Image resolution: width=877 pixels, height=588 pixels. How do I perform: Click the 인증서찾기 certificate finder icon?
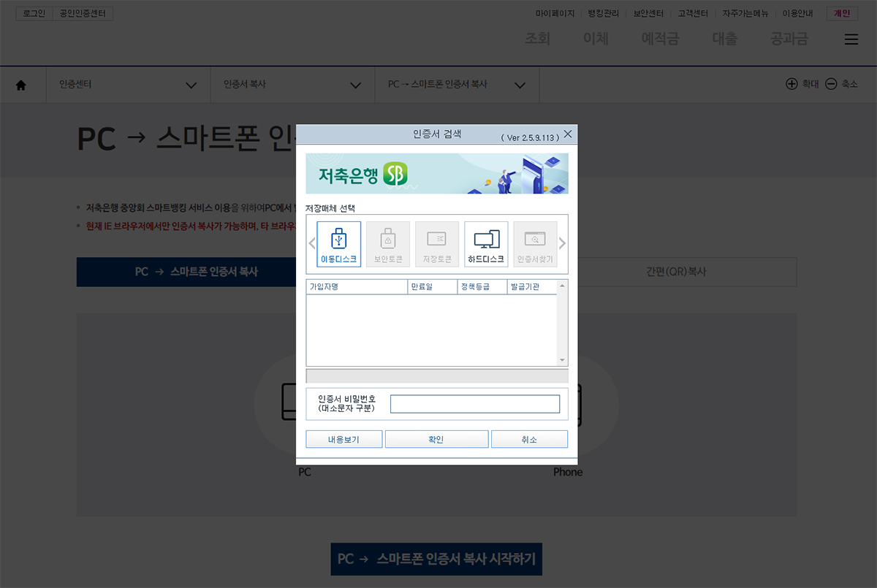coord(536,243)
